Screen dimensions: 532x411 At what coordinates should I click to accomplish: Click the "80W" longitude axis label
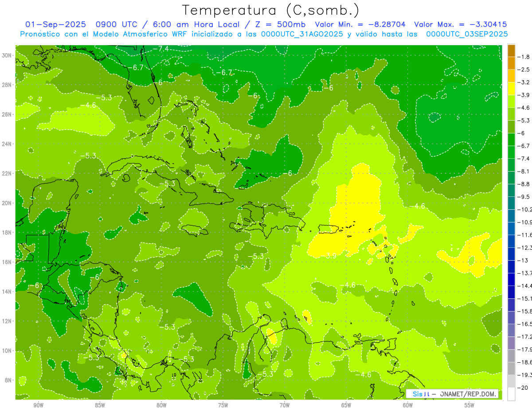click(161, 405)
